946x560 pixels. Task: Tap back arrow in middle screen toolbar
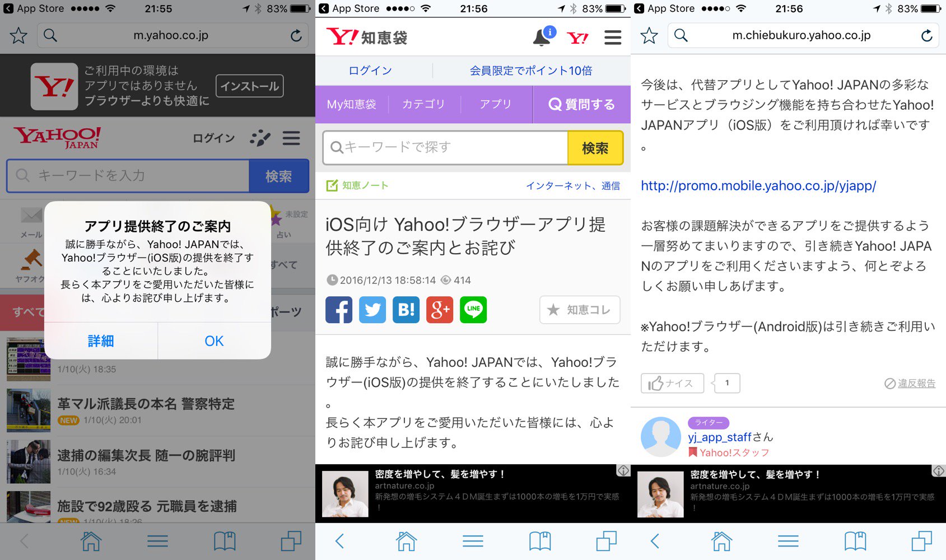[339, 541]
